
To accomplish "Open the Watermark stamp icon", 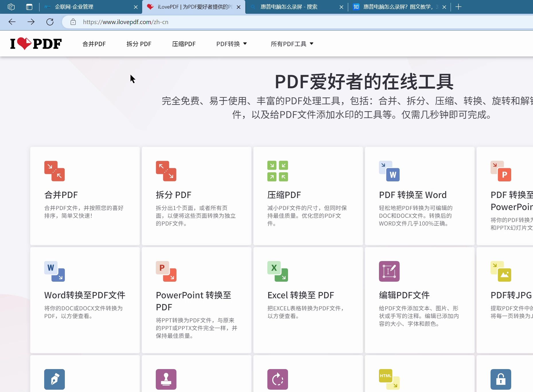I will point(166,379).
